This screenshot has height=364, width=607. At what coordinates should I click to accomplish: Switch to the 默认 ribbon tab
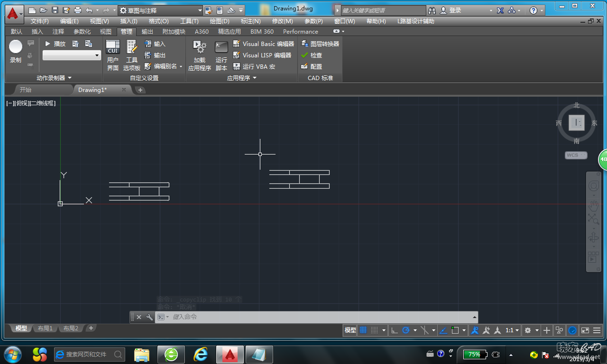pos(17,32)
